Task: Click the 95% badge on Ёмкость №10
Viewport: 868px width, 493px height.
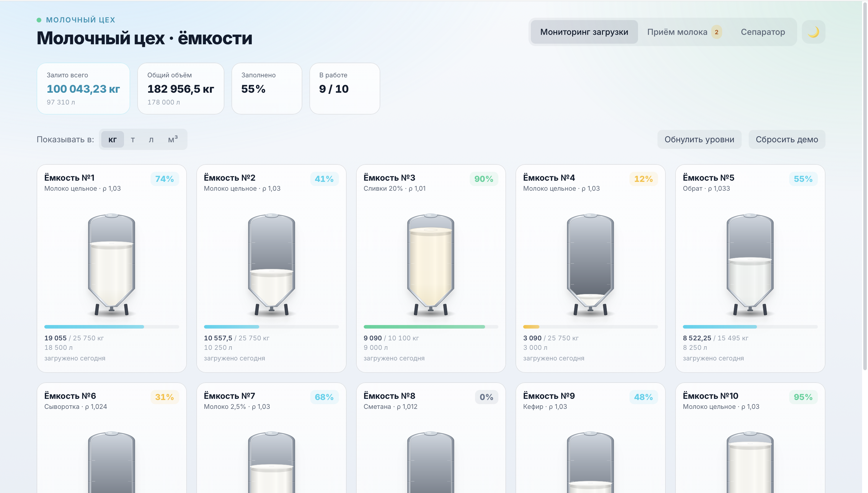Action: pos(803,397)
